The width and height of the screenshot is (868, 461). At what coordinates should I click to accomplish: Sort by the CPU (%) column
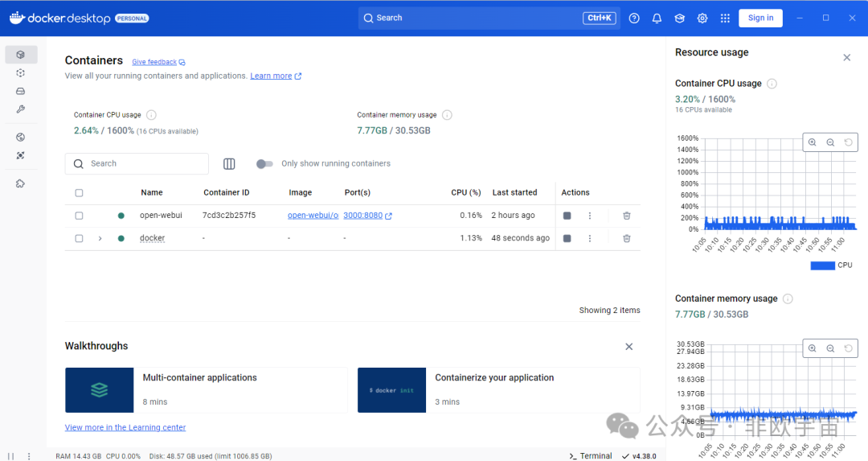click(466, 192)
